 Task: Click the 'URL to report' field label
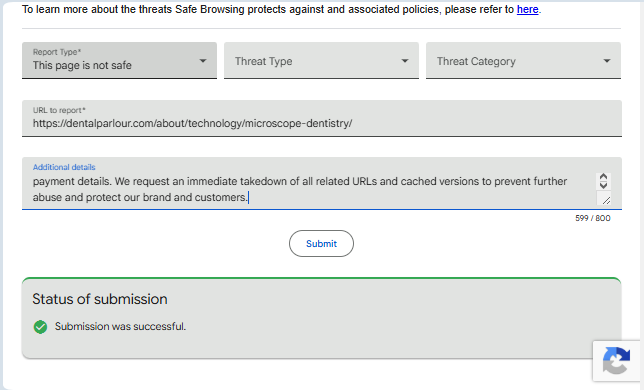point(59,110)
